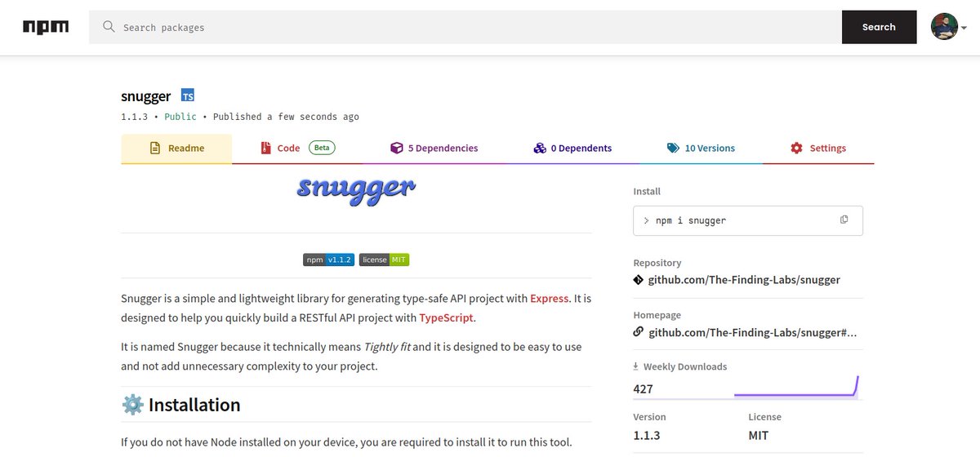This screenshot has height=457, width=980.
Task: Open the 10 Versions tab
Action: [x=701, y=149]
